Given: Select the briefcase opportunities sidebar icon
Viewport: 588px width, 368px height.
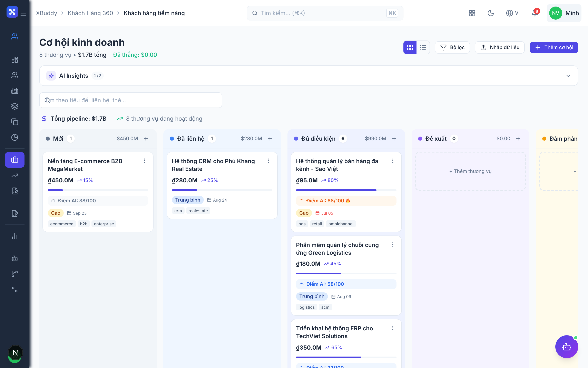Looking at the screenshot, I should [x=14, y=160].
